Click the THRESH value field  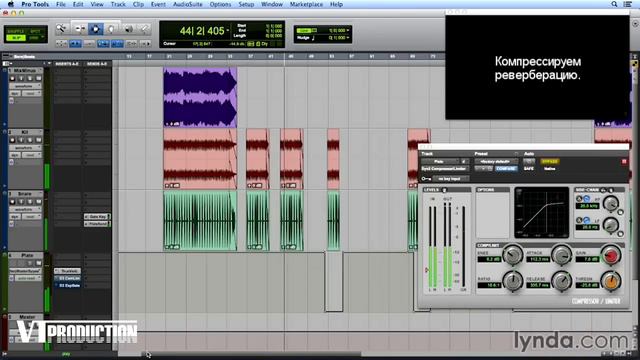coord(587,284)
